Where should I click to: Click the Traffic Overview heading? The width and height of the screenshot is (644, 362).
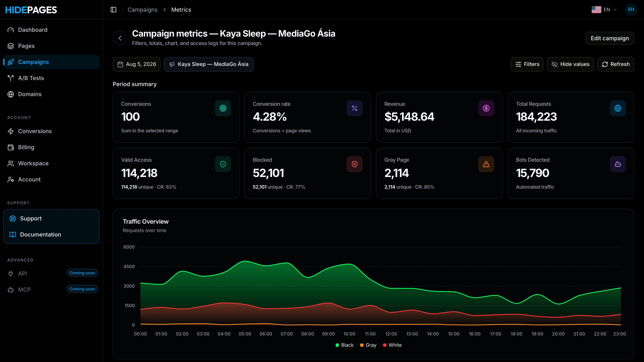[146, 222]
